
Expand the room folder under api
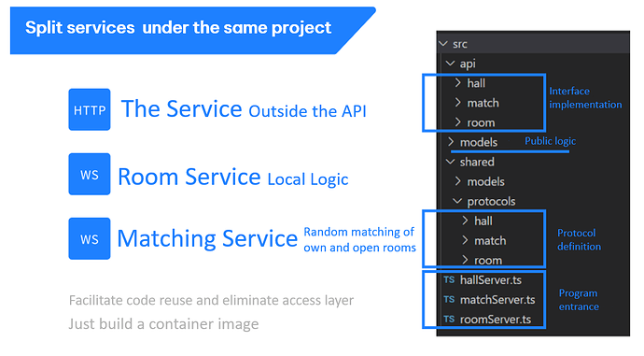(458, 122)
